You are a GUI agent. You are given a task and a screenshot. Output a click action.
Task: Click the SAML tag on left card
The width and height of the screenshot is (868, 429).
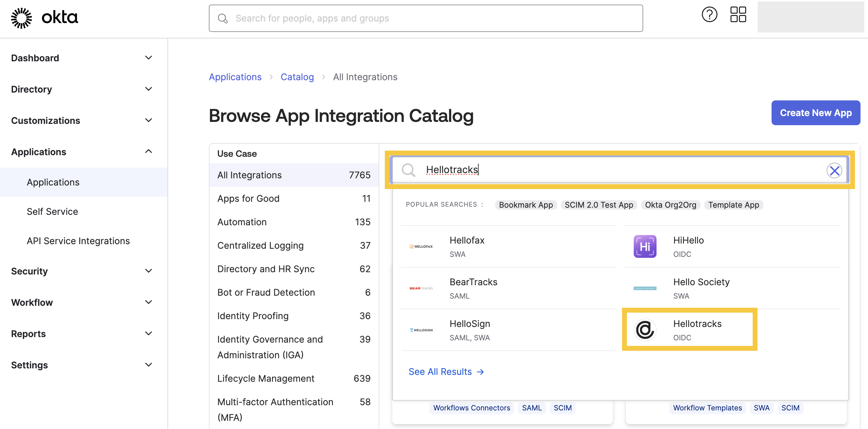532,408
